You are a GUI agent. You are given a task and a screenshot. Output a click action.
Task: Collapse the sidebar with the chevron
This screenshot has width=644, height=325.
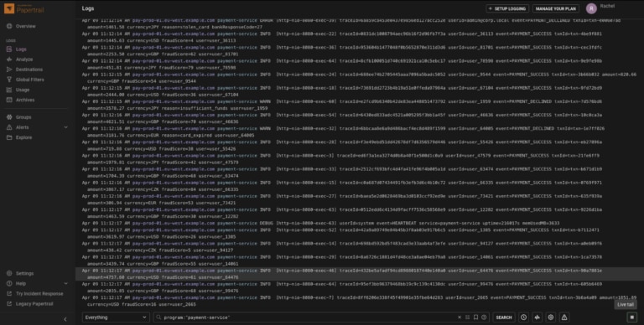point(65,319)
